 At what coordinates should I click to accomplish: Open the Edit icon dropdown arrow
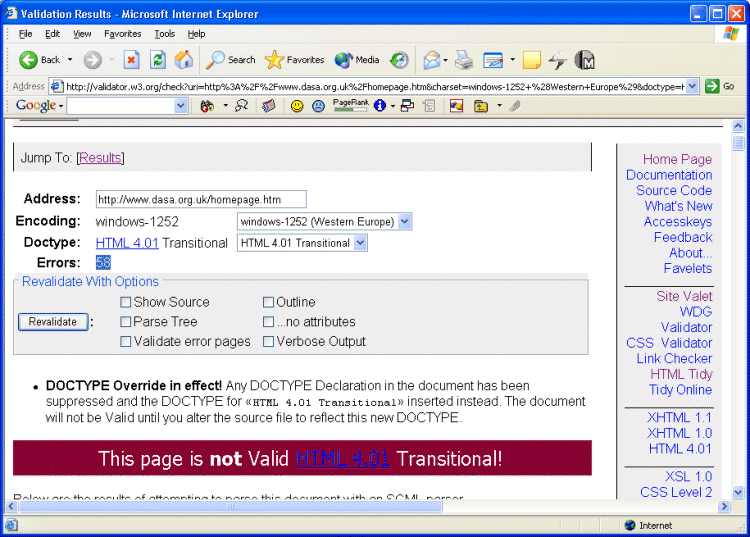(512, 60)
